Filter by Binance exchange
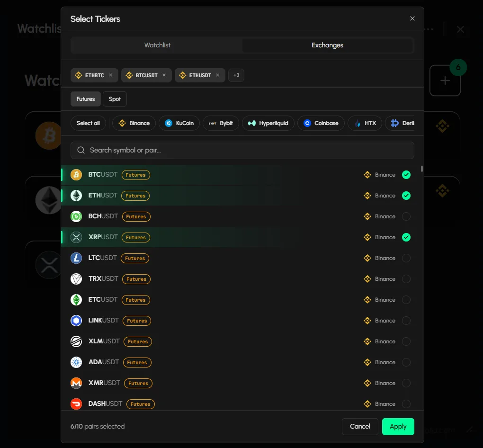The image size is (483, 448). coord(134,123)
